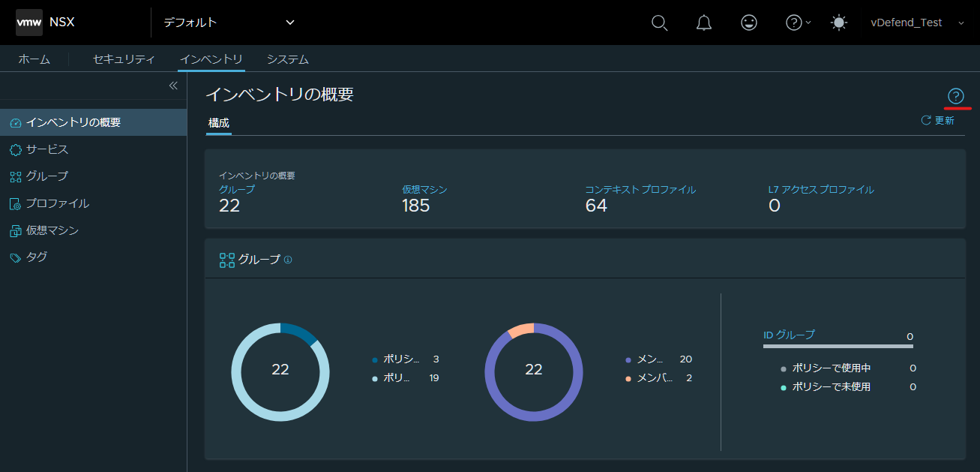Click the light blue legend dot showing 19
The height and width of the screenshot is (472, 980).
(375, 378)
